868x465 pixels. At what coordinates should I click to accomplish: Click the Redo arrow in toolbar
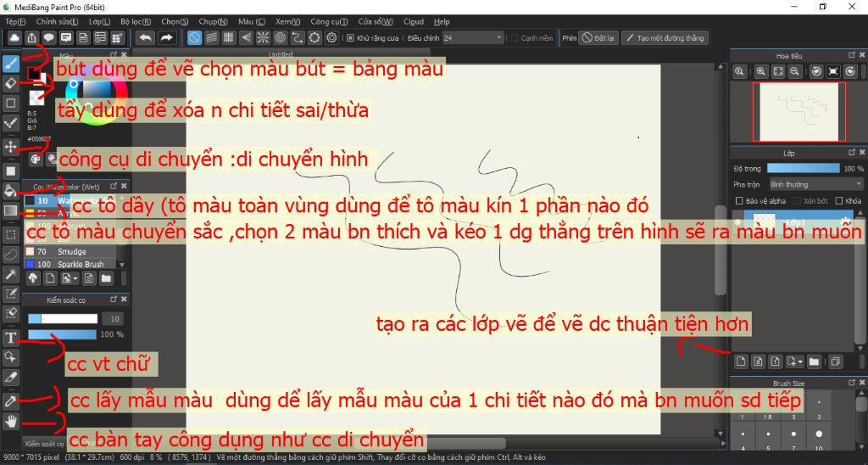tap(165, 37)
